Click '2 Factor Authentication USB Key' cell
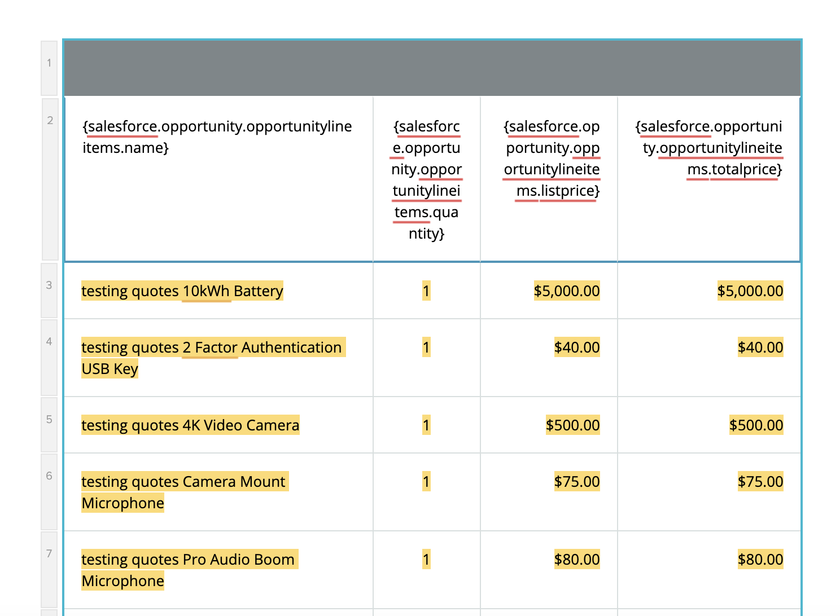Screen dimensions: 840x616 pos(218,358)
